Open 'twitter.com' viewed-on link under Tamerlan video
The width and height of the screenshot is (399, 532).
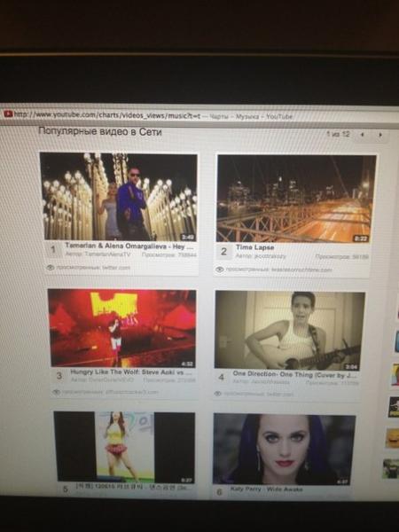116,268
